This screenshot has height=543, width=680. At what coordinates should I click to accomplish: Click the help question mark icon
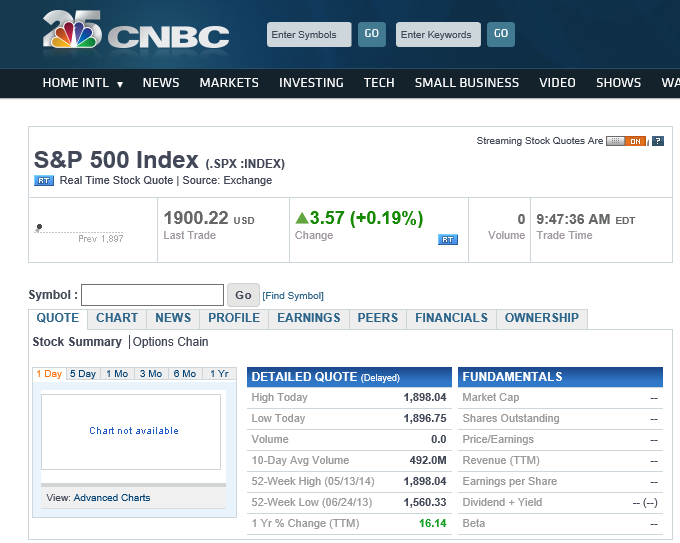[x=658, y=141]
